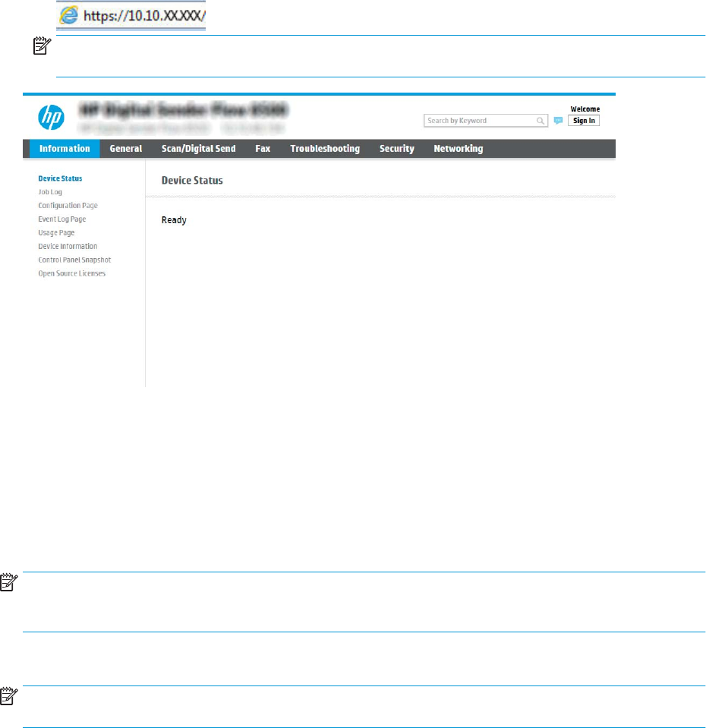
Task: Select Device Status in sidebar
Action: (60, 178)
